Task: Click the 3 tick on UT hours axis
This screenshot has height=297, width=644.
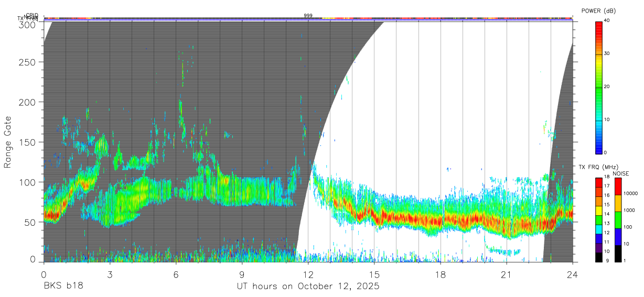Action: point(110,274)
